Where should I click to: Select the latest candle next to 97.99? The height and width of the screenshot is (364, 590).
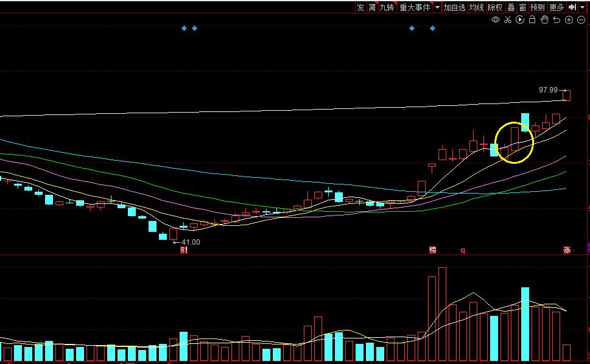[x=567, y=95]
